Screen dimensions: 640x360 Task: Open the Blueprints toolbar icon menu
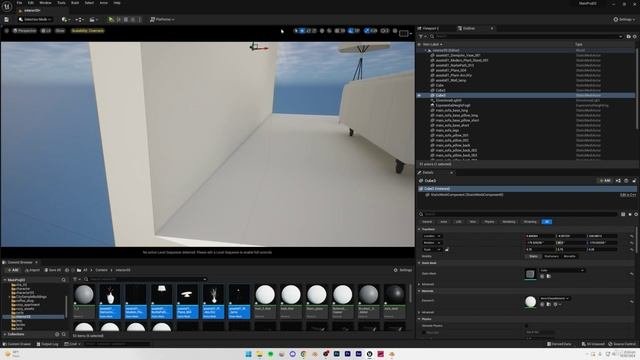coord(80,19)
